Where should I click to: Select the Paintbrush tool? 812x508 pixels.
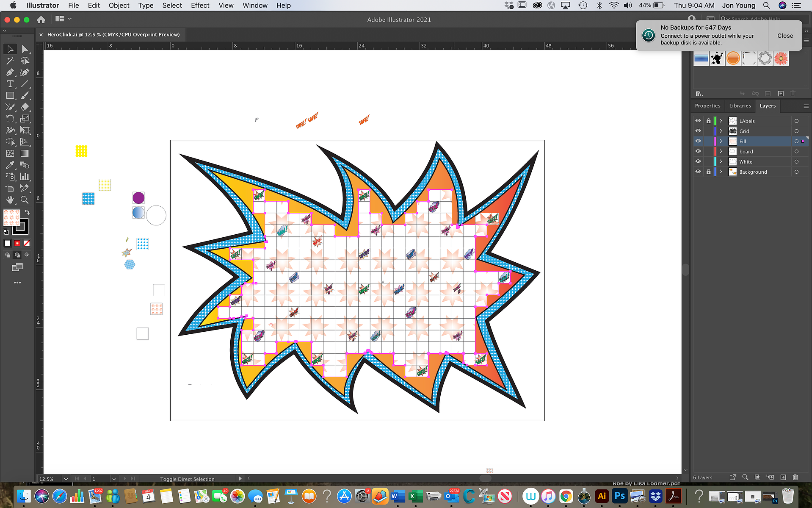point(25,96)
